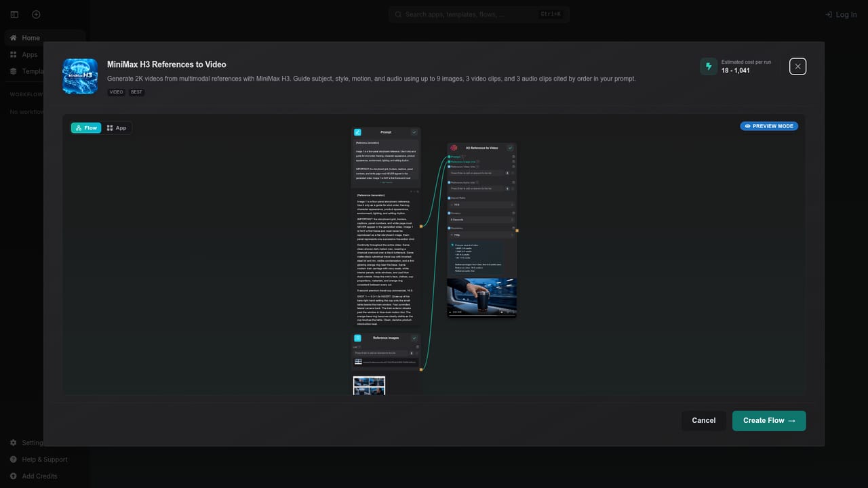
Task: Toggle the sidebar panel icon
Action: [x=14, y=14]
